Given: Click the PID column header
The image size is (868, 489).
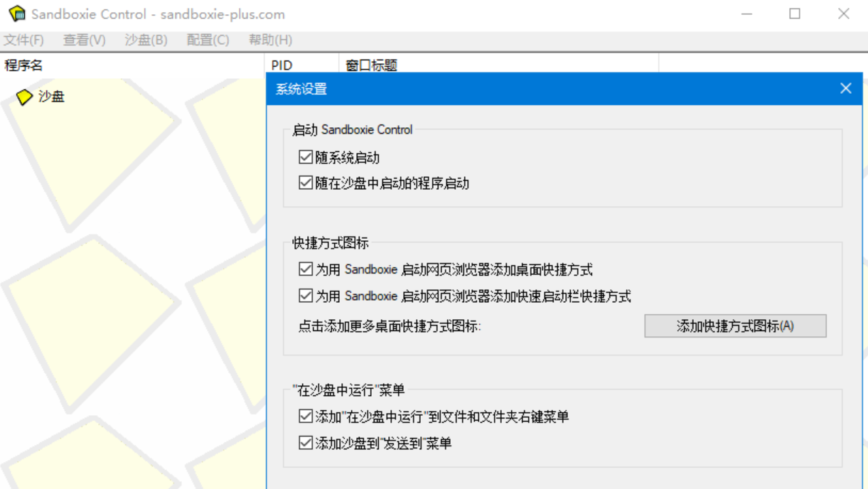Looking at the screenshot, I should coord(303,65).
